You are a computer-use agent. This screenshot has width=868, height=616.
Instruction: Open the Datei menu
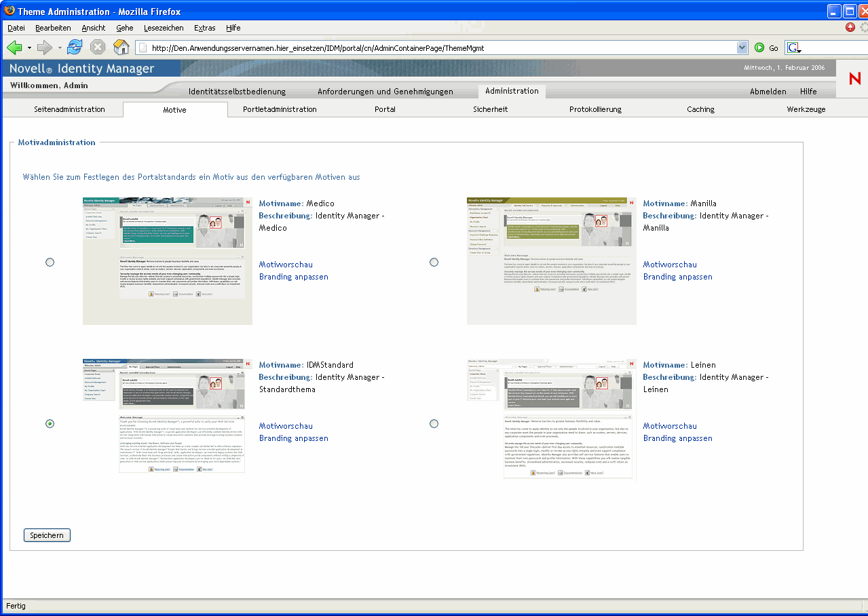(x=16, y=28)
